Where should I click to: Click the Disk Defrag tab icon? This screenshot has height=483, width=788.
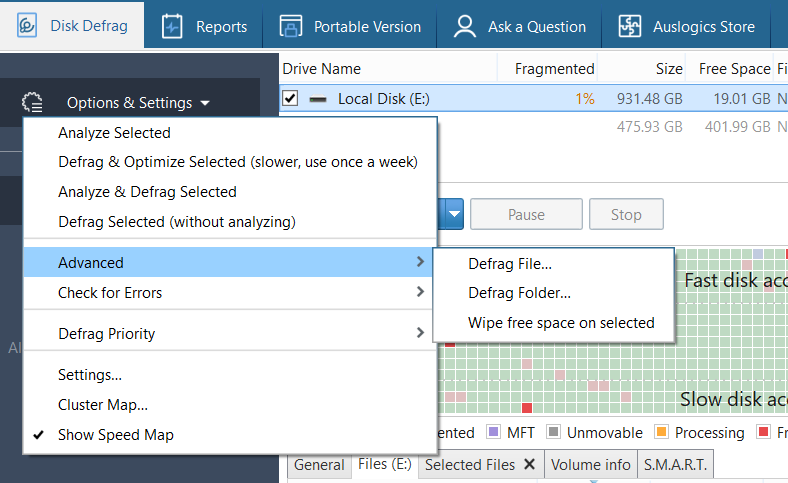click(x=28, y=25)
